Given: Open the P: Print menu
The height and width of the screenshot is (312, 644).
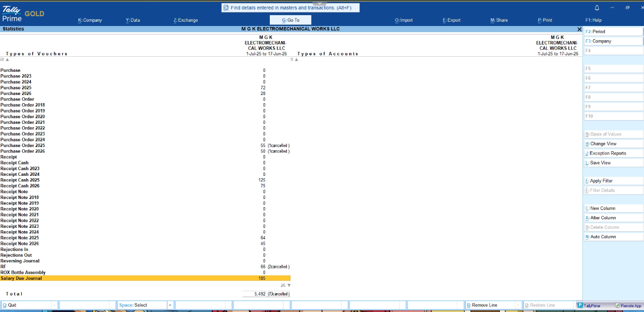Looking at the screenshot, I should pyautogui.click(x=545, y=20).
